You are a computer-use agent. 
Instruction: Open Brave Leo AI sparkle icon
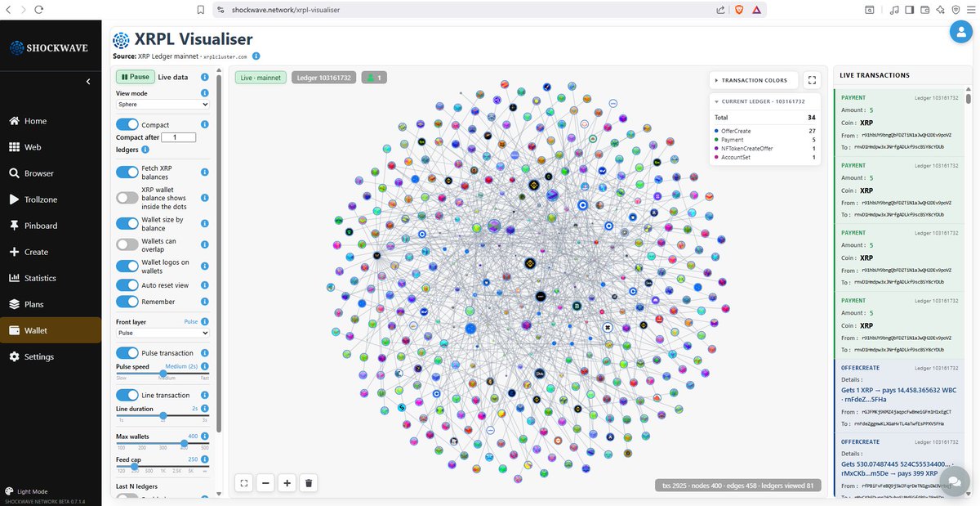point(941,10)
